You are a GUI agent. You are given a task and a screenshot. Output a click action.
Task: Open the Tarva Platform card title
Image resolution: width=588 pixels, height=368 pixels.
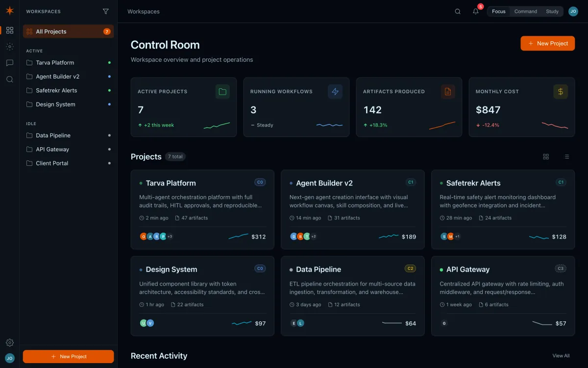[x=171, y=183]
